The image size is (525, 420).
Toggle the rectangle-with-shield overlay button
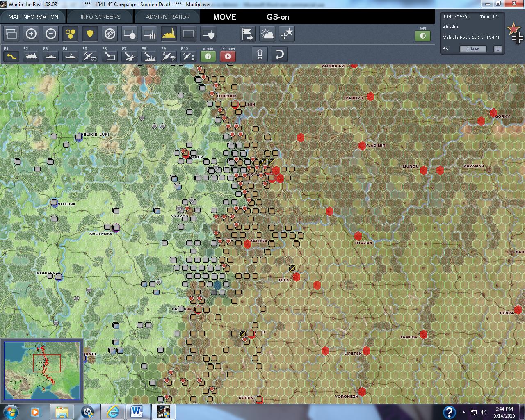[208, 34]
